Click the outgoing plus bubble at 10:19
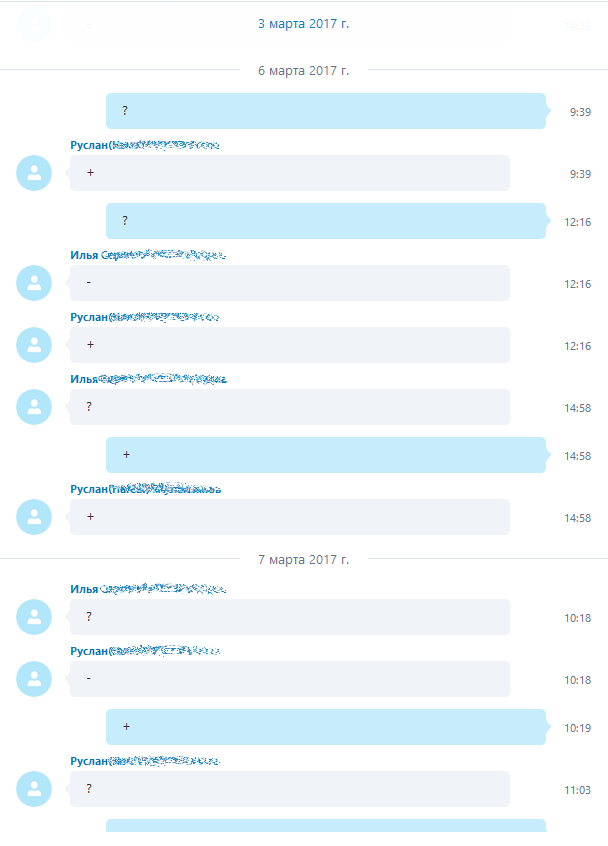The image size is (608, 846). (326, 727)
